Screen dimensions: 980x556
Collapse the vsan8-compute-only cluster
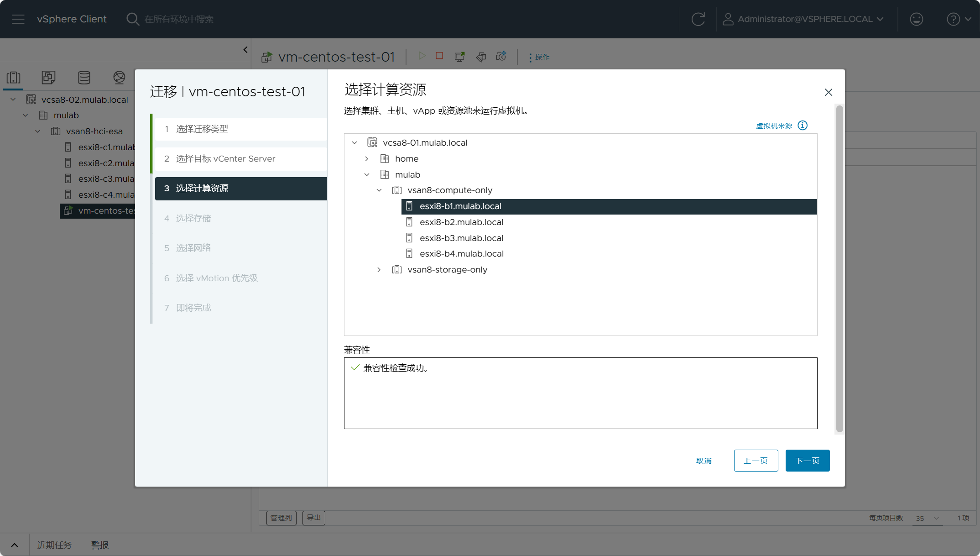(x=379, y=190)
